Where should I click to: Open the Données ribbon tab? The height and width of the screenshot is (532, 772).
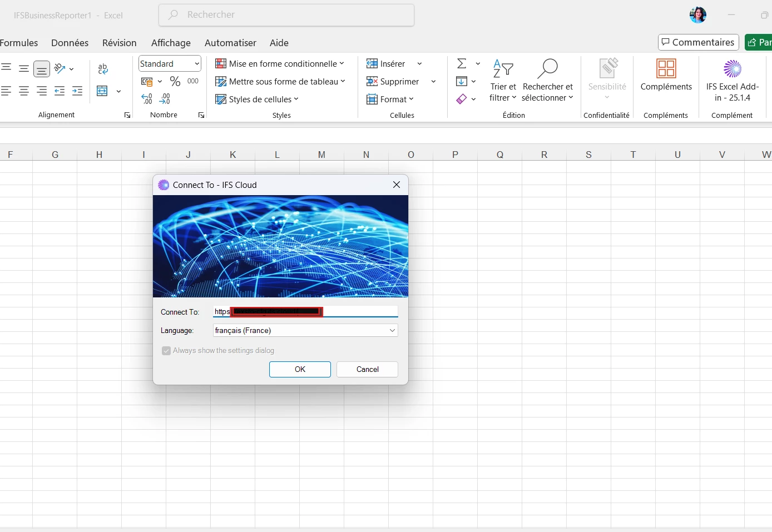point(70,43)
